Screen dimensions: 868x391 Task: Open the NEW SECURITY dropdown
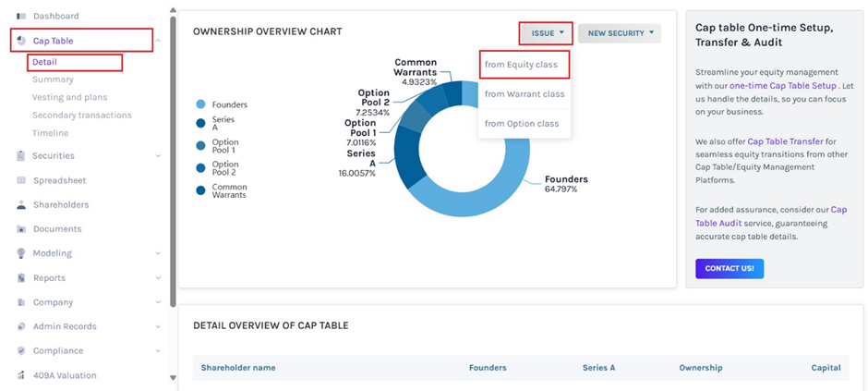coord(621,33)
